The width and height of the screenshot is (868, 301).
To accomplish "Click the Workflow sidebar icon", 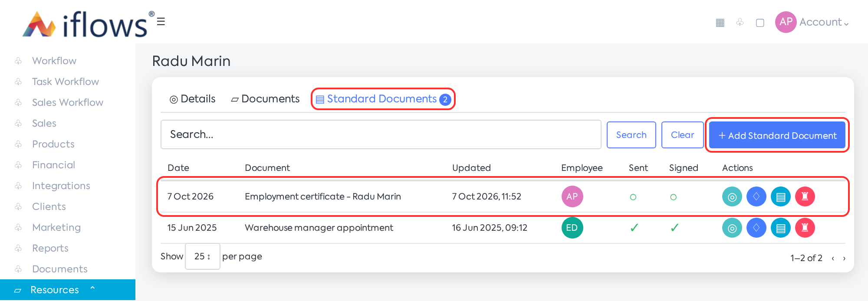I will click(18, 61).
